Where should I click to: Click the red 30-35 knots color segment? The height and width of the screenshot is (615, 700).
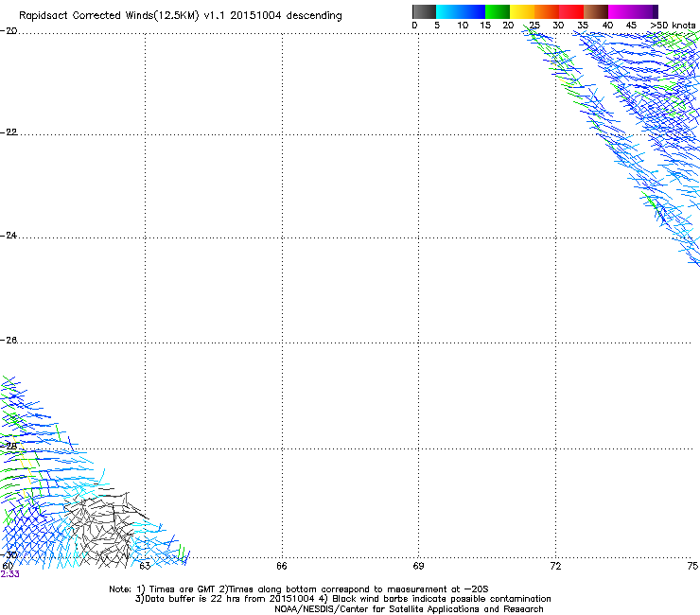[x=571, y=11]
